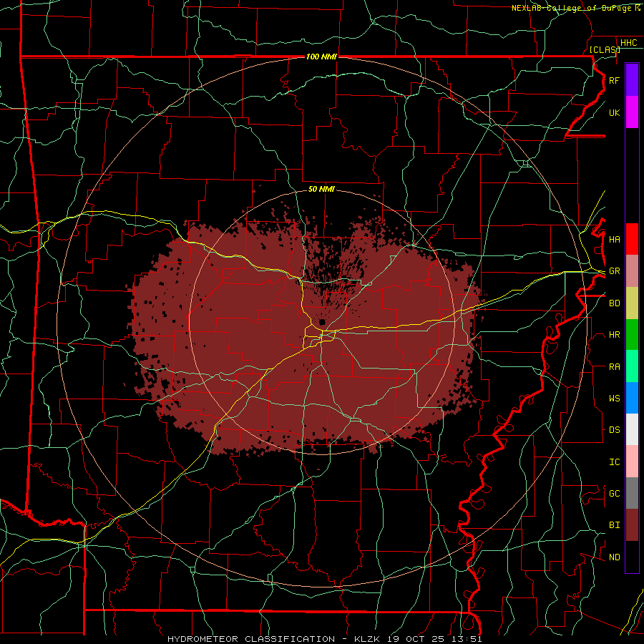The width and height of the screenshot is (644, 644).
Task: Click the GR legend color swatch
Action: [x=632, y=271]
